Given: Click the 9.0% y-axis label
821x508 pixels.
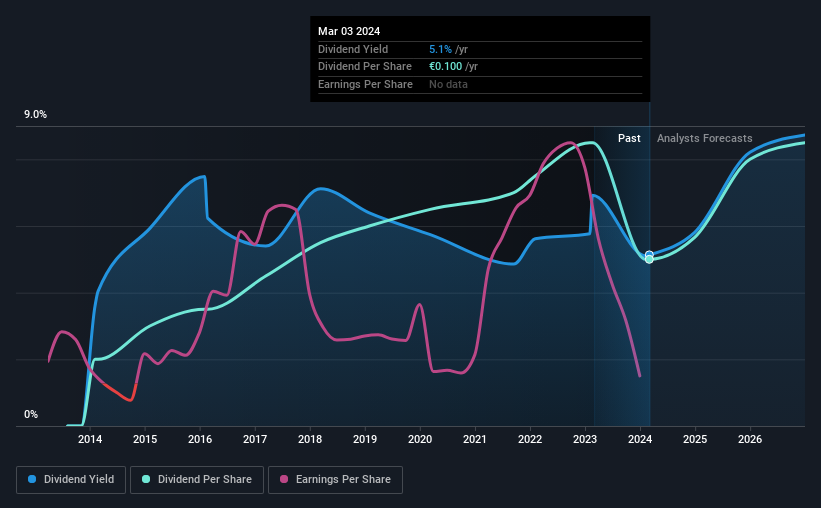Looking at the screenshot, I should tap(35, 115).
